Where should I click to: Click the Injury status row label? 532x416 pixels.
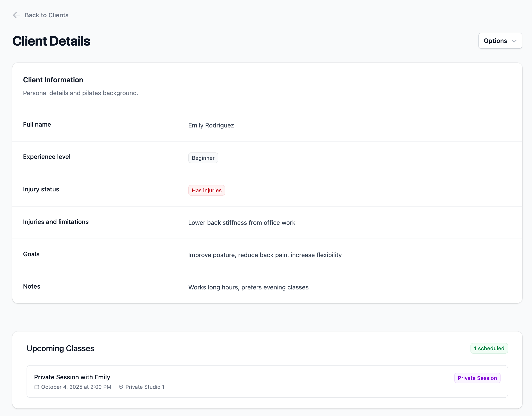(41, 189)
